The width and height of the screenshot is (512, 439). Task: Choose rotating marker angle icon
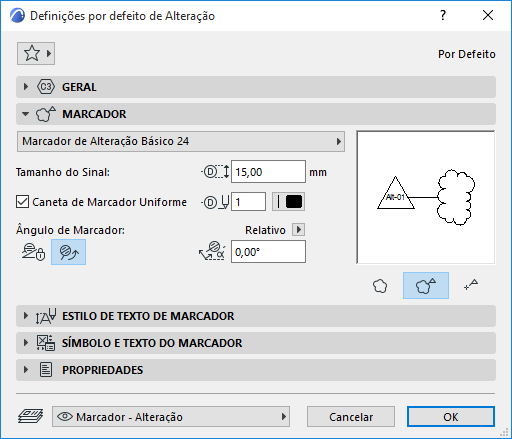(x=68, y=252)
